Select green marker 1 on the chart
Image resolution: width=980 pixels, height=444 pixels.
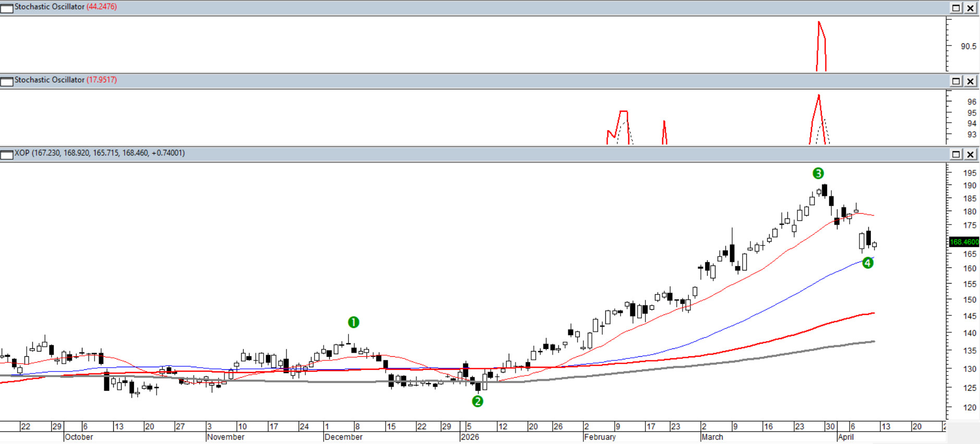(353, 322)
